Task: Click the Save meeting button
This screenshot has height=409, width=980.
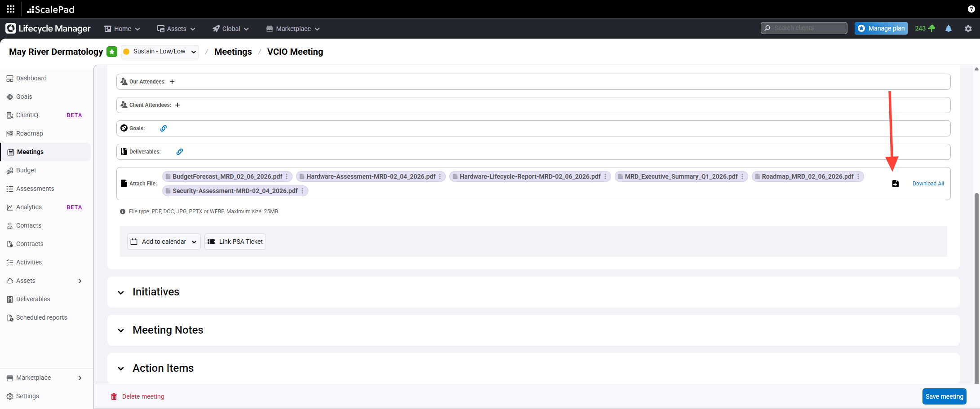Action: point(944,396)
